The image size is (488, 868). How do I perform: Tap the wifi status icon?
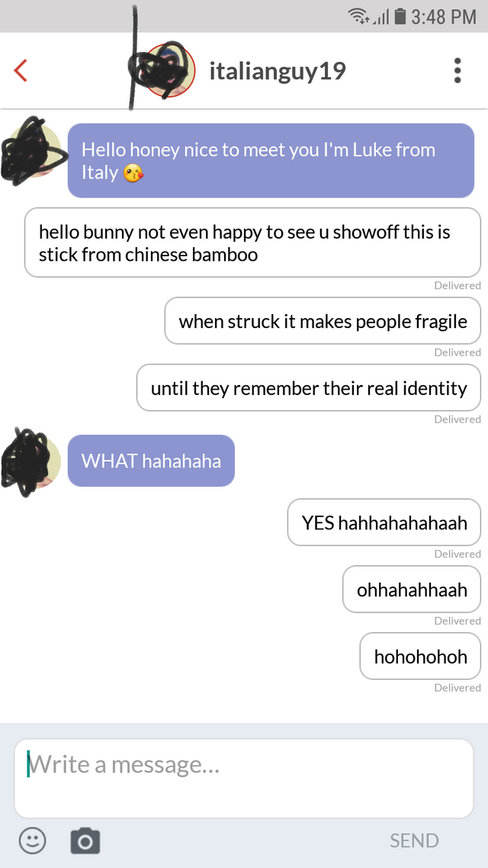[359, 17]
